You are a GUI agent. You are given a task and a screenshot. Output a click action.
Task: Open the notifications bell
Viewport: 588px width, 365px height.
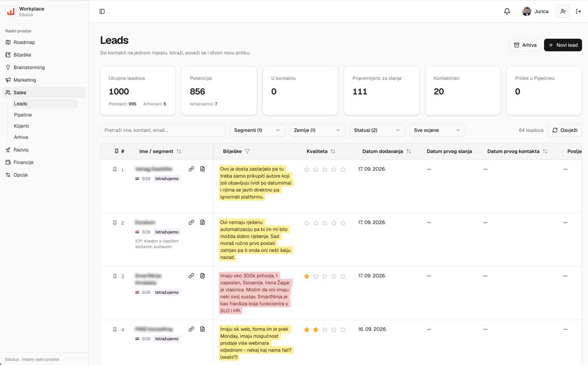(x=507, y=11)
